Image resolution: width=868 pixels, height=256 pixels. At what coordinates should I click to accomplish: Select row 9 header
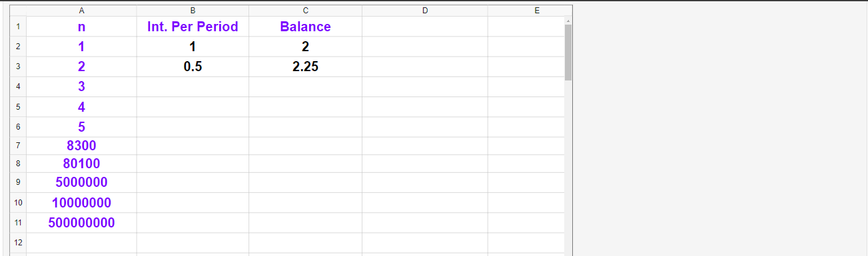pos(18,182)
